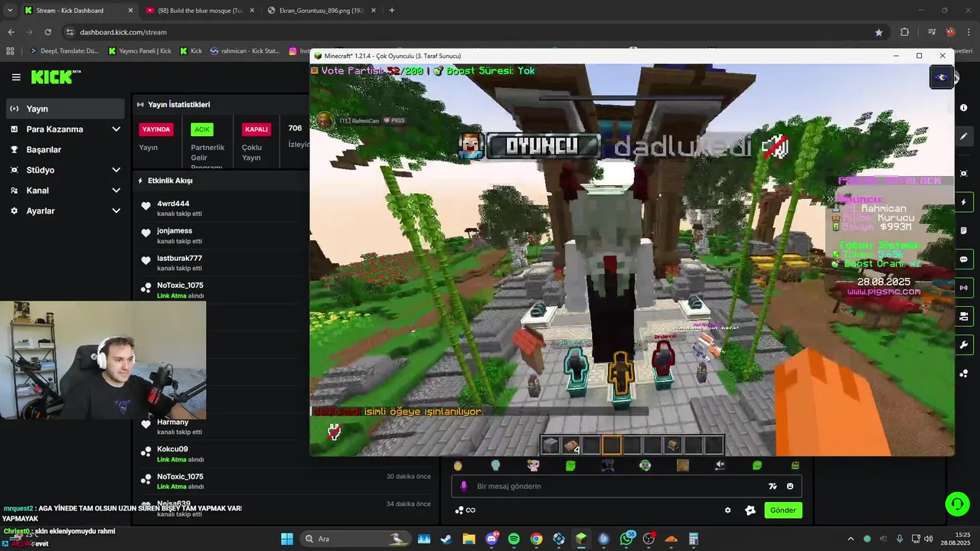Click the pencil edit icon in right panel
The width and height of the screenshot is (980, 551).
point(963,136)
